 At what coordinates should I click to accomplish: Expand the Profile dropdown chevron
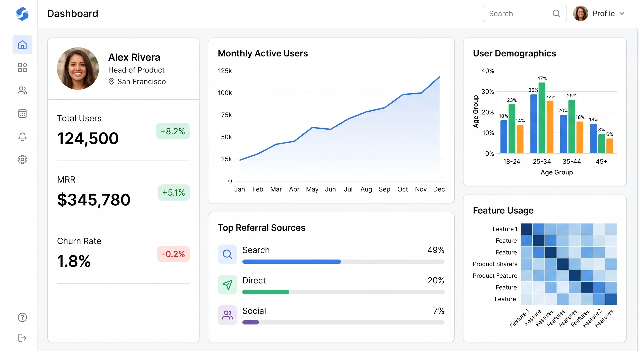(x=622, y=13)
